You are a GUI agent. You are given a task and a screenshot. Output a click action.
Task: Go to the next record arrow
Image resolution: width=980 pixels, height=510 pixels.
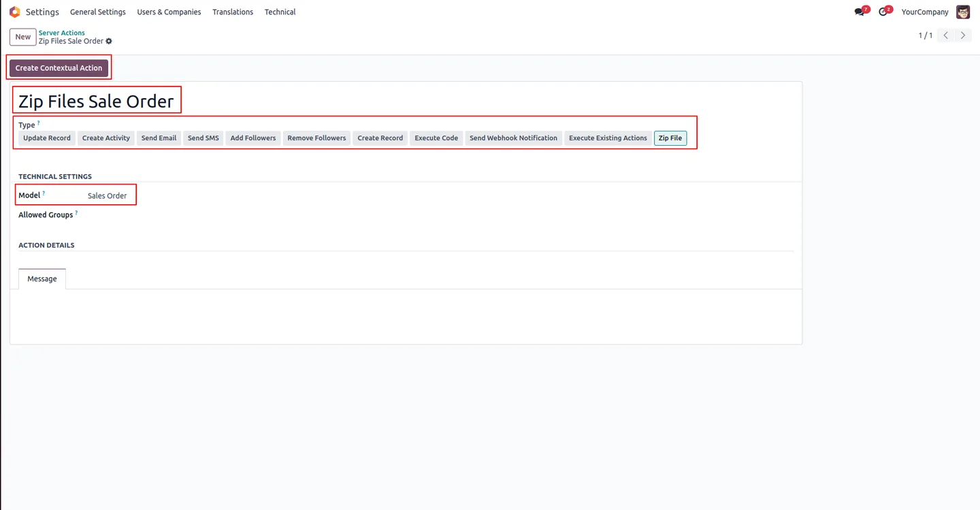962,35
